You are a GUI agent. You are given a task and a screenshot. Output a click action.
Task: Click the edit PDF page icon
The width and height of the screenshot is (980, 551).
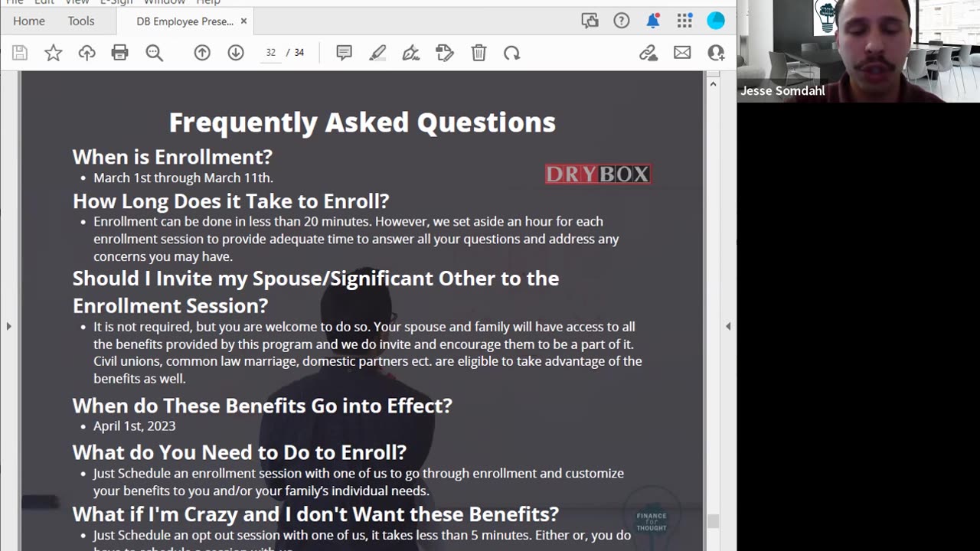[445, 53]
